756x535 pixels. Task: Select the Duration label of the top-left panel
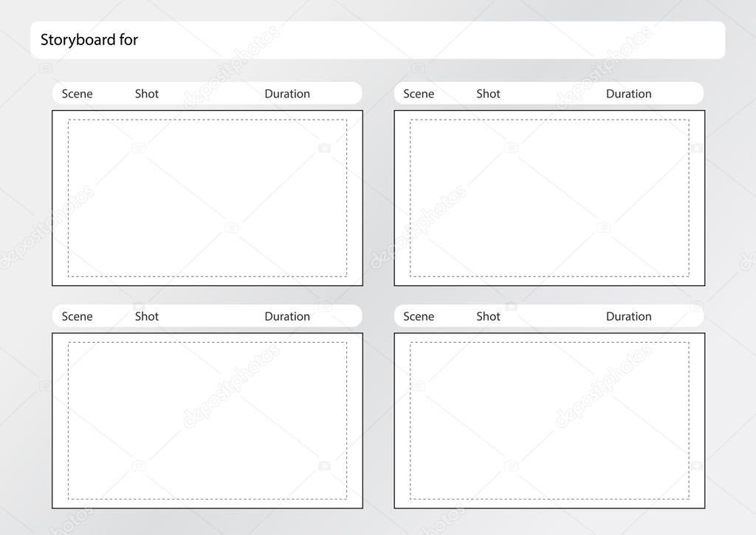pos(287,94)
